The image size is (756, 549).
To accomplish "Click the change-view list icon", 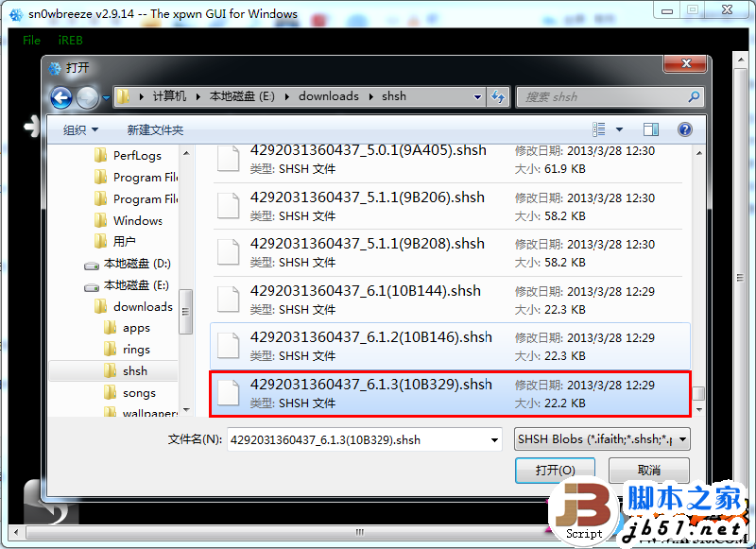I will click(598, 129).
